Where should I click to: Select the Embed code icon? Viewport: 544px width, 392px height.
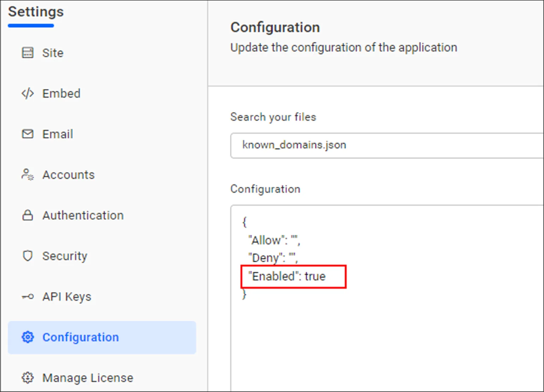(28, 93)
